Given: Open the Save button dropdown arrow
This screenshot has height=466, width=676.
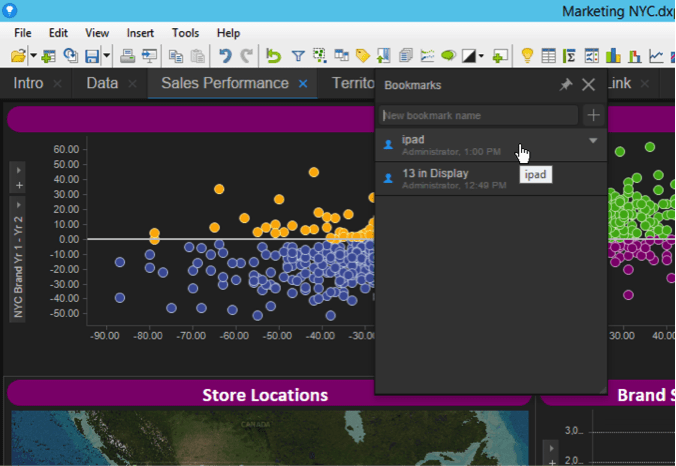Looking at the screenshot, I should click(x=106, y=56).
